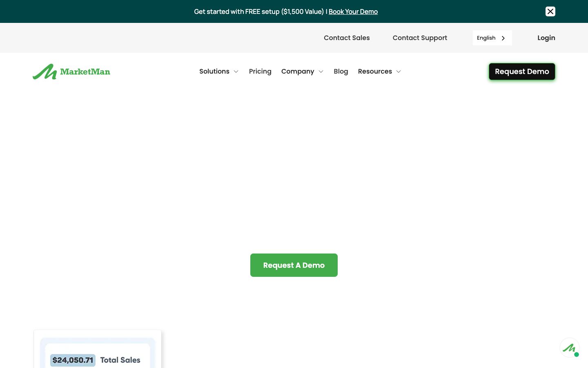This screenshot has height=368, width=588.
Task: Expand the Solutions chevron arrow
Action: (236, 72)
